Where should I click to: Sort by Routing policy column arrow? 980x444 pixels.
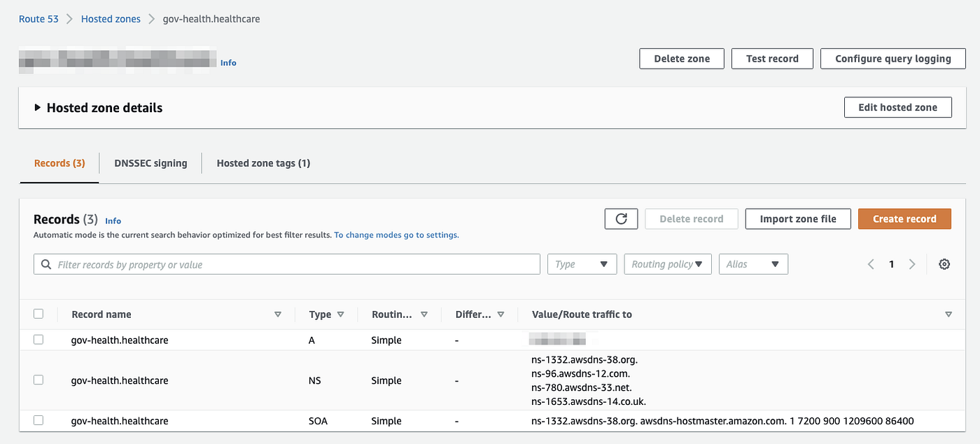pos(424,314)
